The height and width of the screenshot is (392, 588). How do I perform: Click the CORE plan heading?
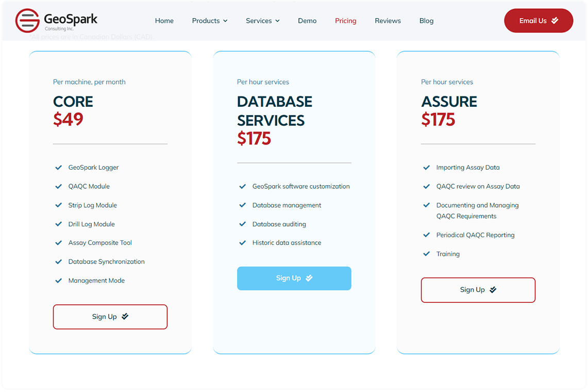(x=73, y=102)
